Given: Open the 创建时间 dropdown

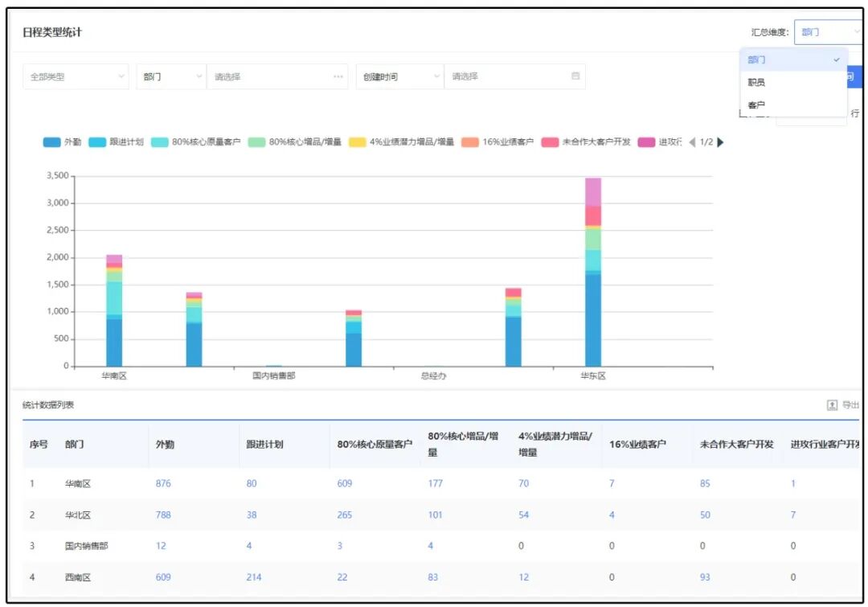Looking at the screenshot, I should pos(400,76).
